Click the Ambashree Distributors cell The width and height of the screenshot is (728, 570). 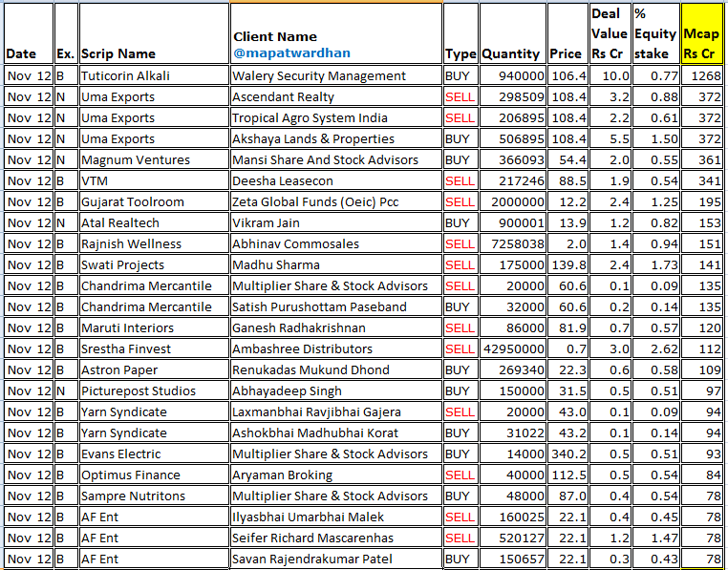point(336,348)
